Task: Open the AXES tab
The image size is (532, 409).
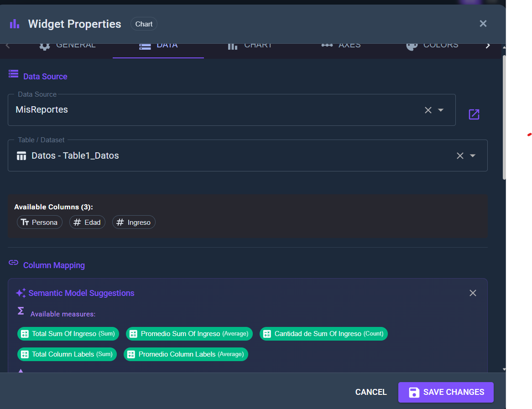Action: tap(341, 45)
